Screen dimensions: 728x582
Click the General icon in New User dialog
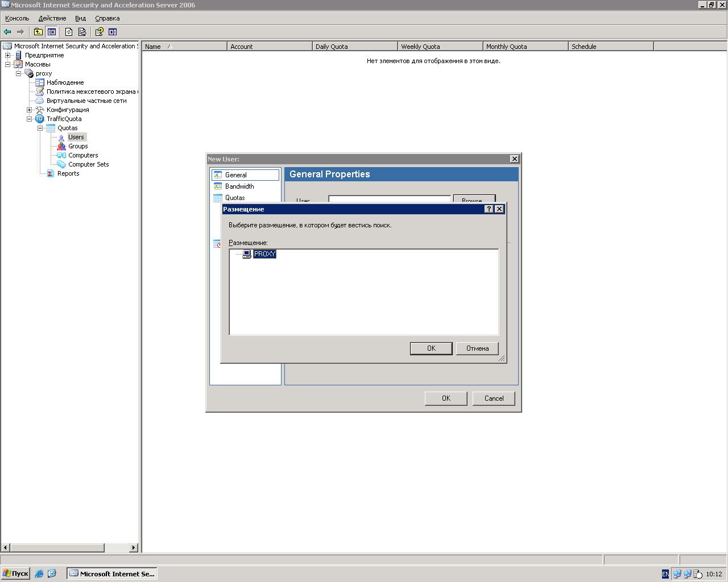pos(218,174)
